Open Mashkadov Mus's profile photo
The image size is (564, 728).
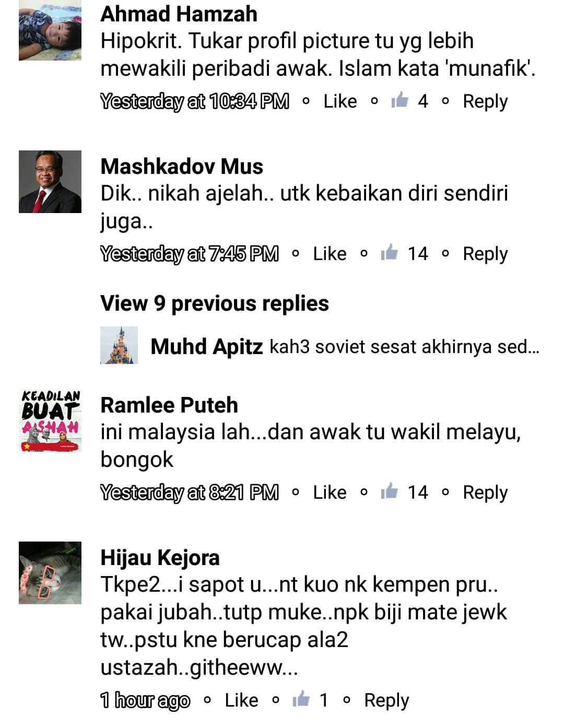50,182
